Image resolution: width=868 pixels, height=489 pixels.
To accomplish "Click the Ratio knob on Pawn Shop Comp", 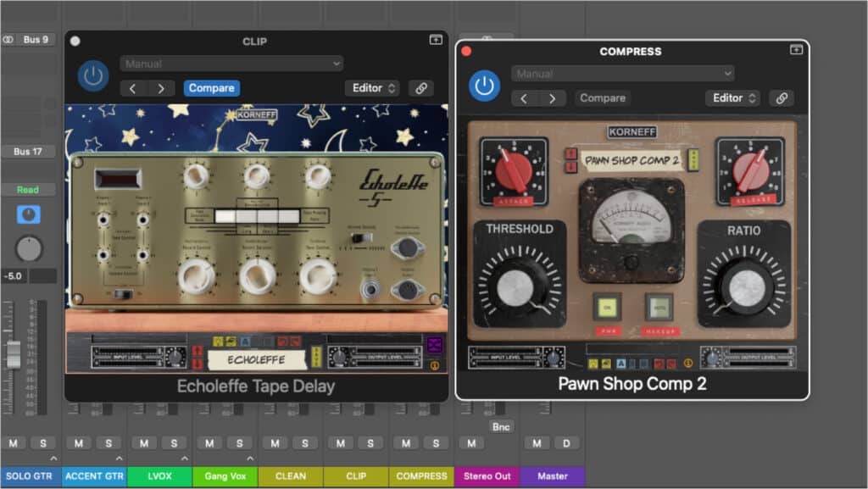I will point(747,288).
